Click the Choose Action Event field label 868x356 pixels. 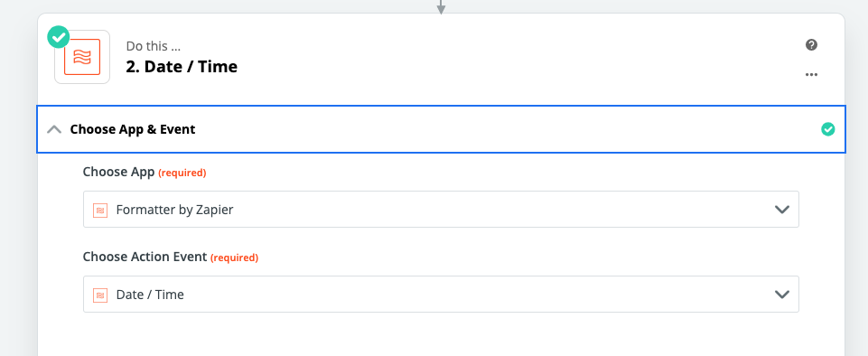pyautogui.click(x=145, y=257)
